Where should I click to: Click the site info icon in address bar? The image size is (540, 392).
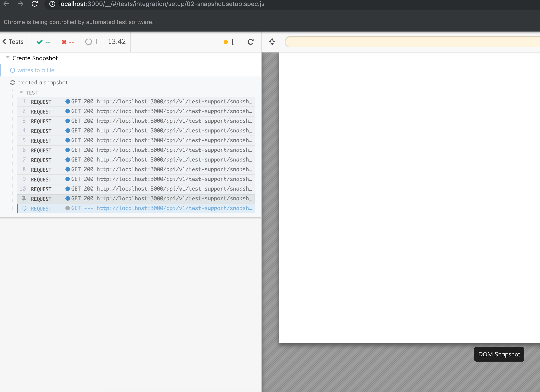coord(52,4)
